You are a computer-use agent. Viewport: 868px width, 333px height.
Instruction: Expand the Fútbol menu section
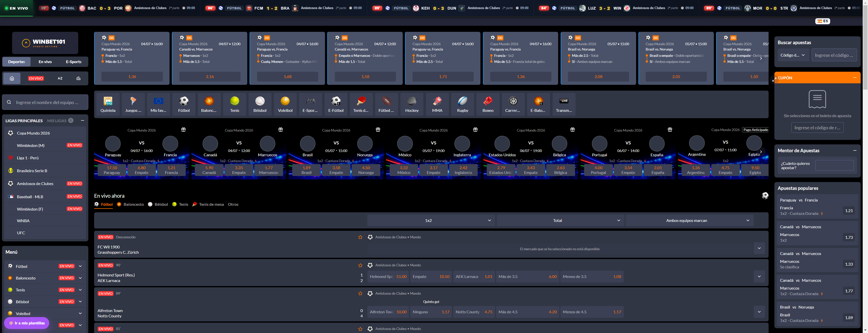click(80, 266)
